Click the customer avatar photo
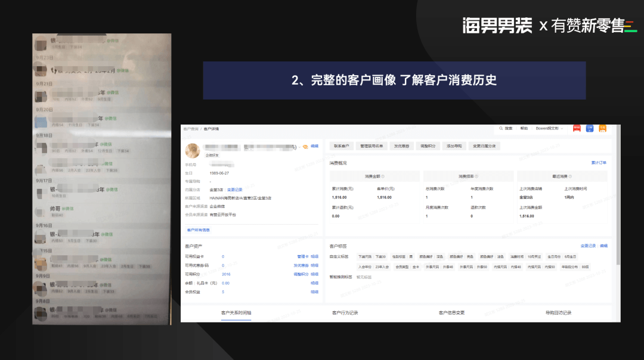The height and width of the screenshot is (360, 644). [192, 151]
